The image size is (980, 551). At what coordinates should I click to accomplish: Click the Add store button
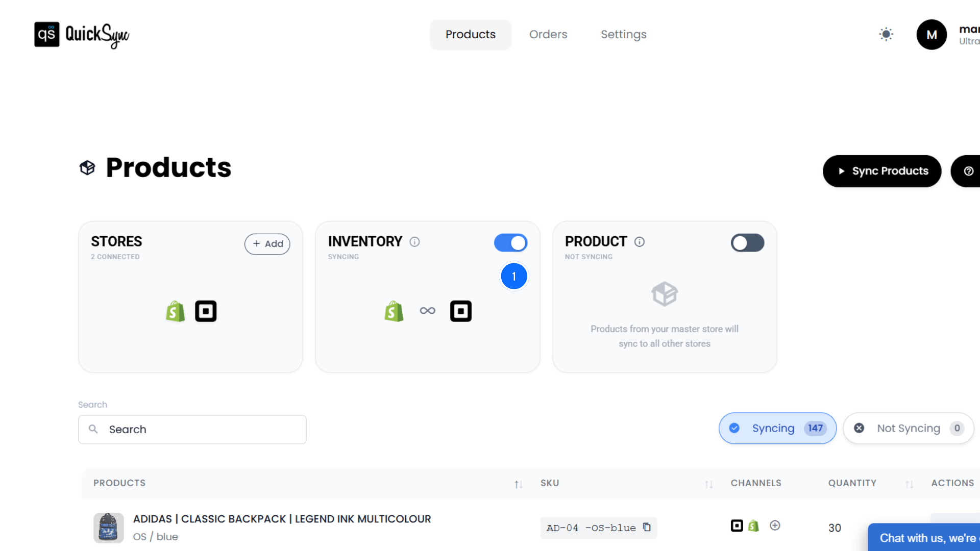point(267,244)
